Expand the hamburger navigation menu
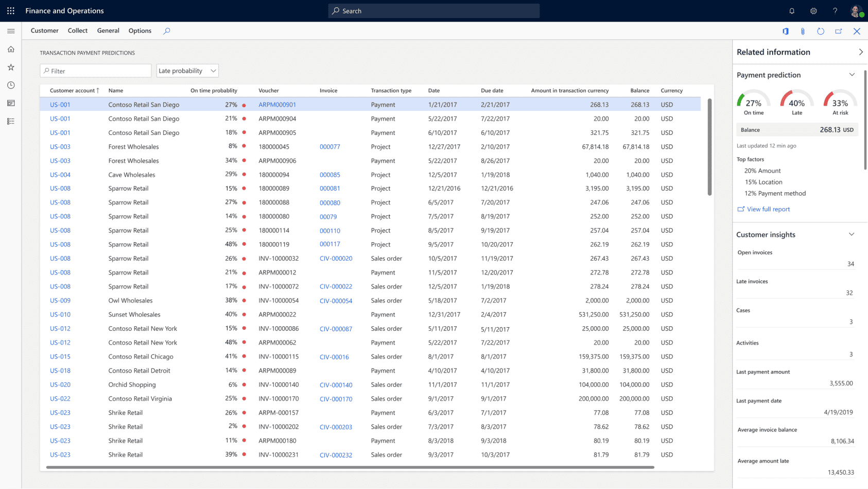Image resolution: width=868 pixels, height=489 pixels. tap(11, 31)
